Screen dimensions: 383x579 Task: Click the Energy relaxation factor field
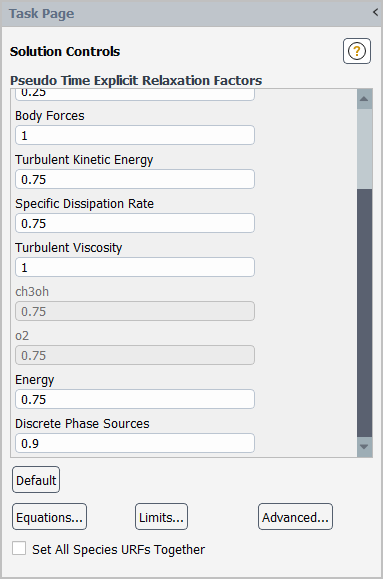(x=135, y=399)
